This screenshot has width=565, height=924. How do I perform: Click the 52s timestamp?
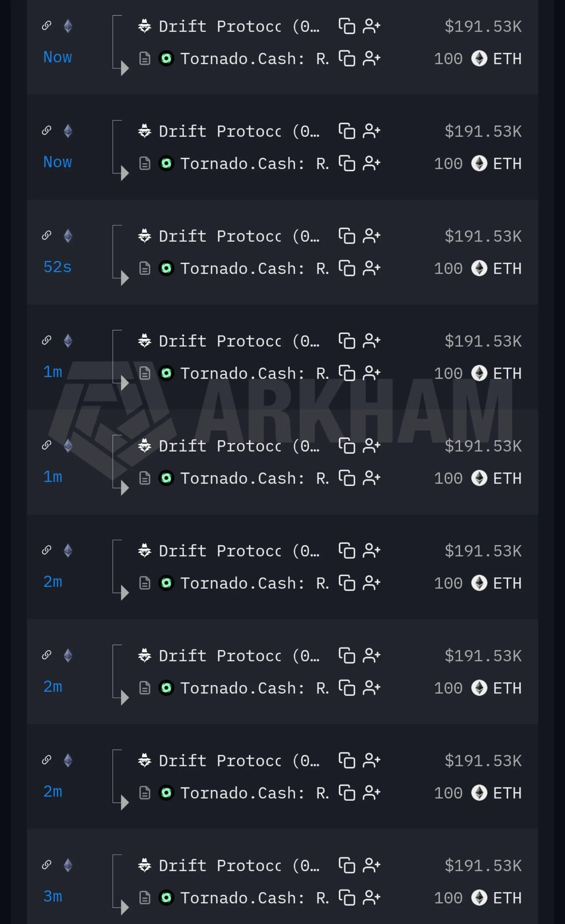coord(57,267)
